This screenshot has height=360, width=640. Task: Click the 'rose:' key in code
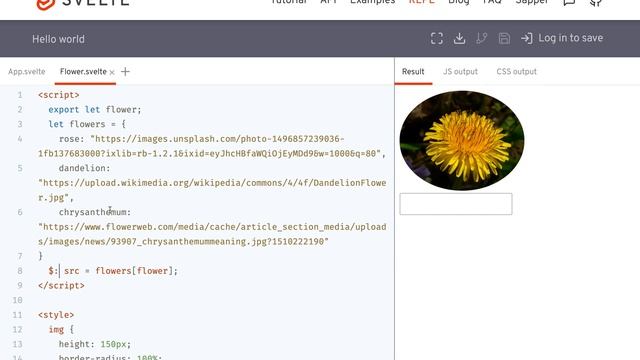click(72, 139)
